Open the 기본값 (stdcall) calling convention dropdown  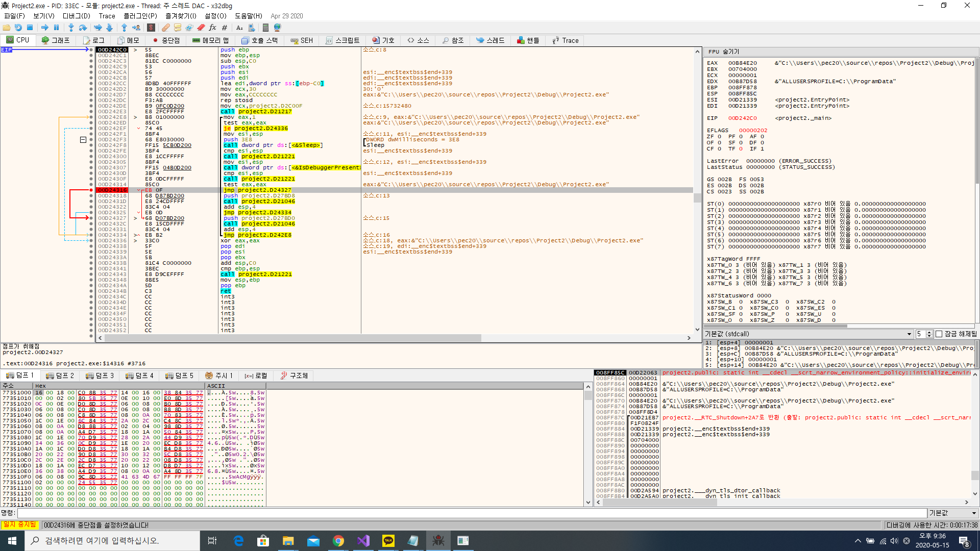pos(808,334)
